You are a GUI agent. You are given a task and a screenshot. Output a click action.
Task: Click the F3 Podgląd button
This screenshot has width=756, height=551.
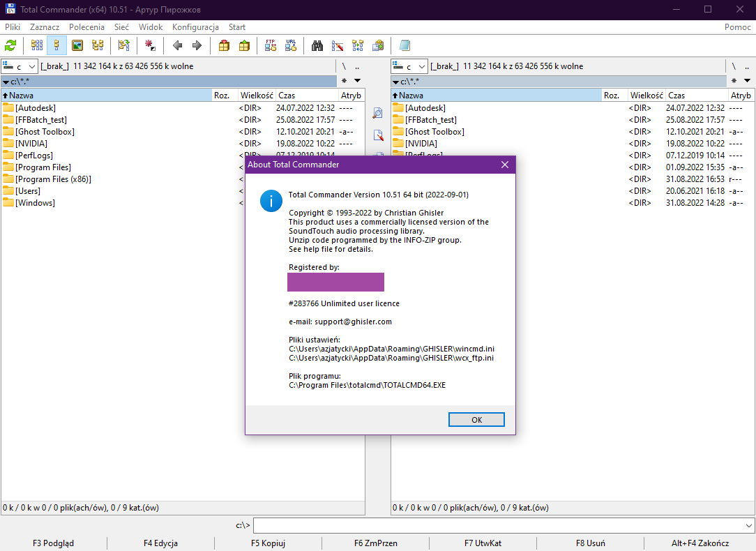54,543
